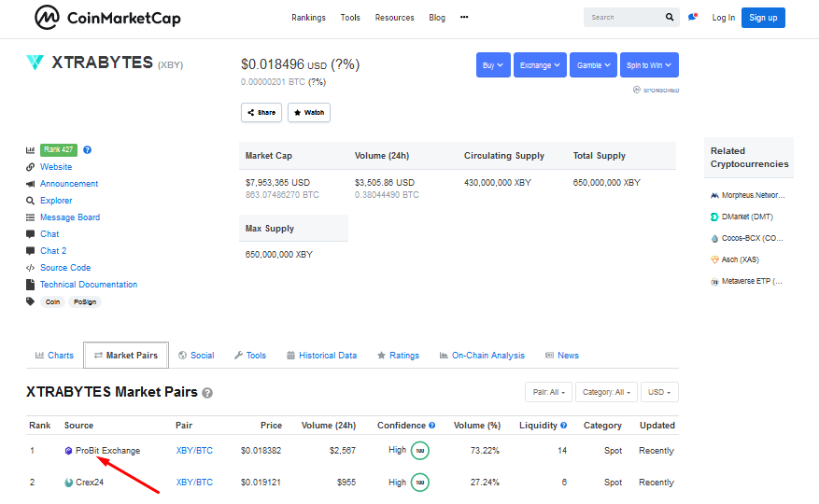The width and height of the screenshot is (819, 504).
Task: Click the rank help question mark icon
Action: (x=87, y=150)
